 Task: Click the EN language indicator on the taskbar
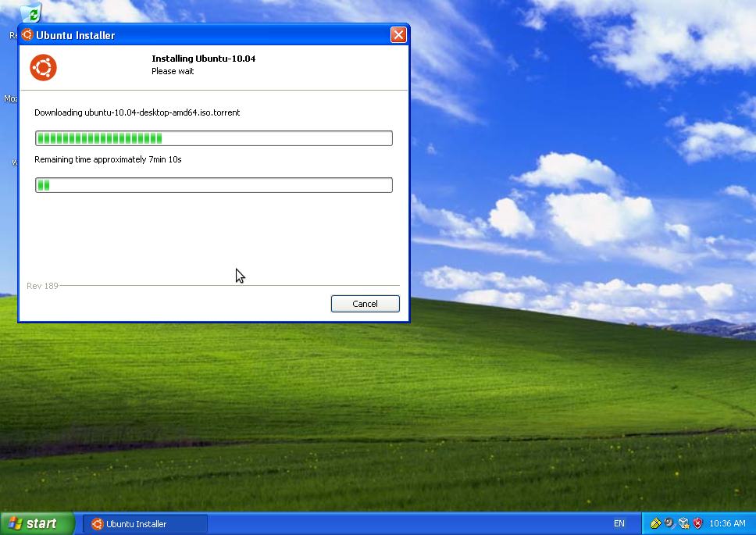619,523
